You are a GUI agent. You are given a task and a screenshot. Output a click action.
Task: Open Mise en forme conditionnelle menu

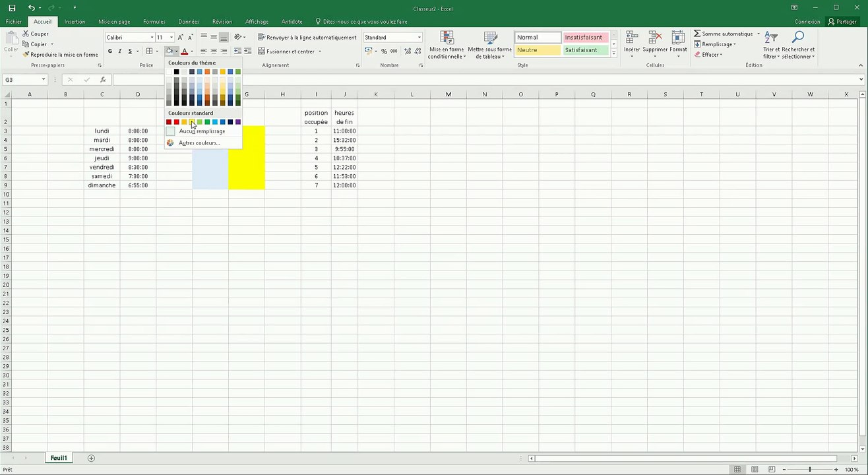coord(447,45)
